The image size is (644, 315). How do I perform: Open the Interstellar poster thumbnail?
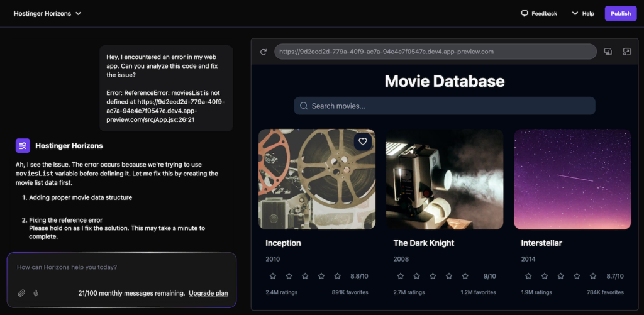click(x=572, y=180)
